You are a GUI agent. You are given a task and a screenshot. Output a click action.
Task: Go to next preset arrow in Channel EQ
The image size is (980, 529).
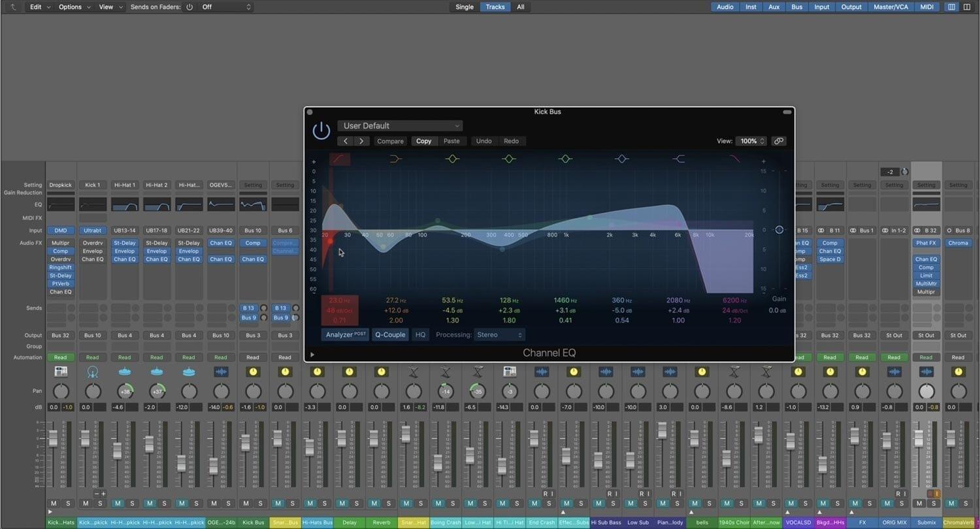(361, 141)
